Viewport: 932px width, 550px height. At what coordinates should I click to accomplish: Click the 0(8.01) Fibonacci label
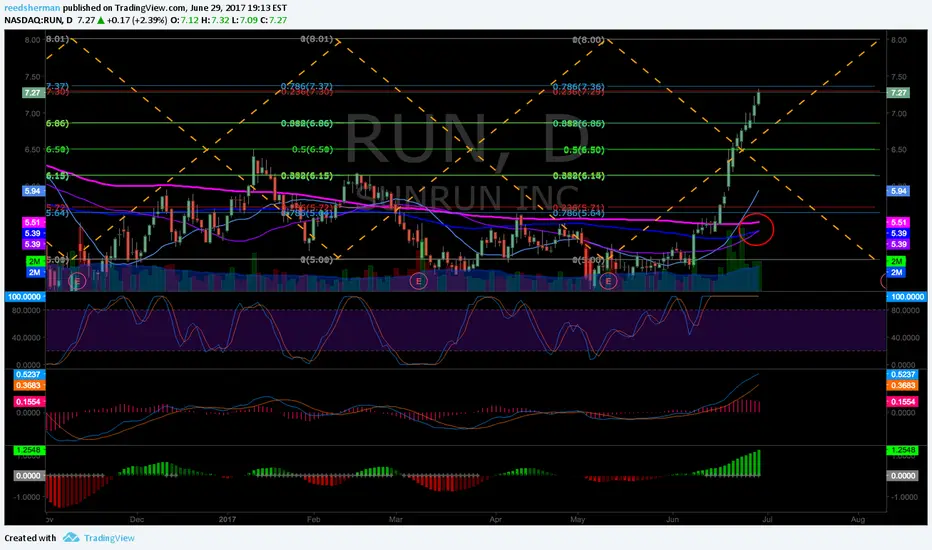tap(317, 39)
